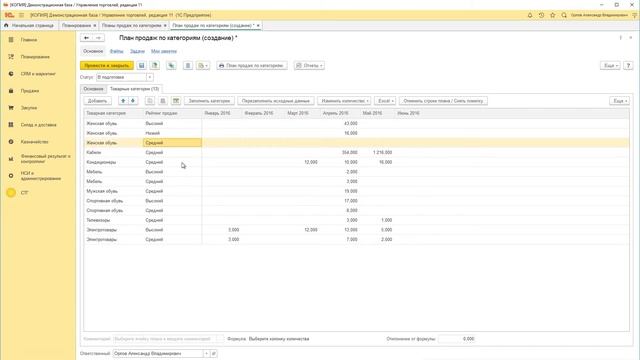Switch to Начальная страница tab
This screenshot has width=640, height=360.
[29, 25]
